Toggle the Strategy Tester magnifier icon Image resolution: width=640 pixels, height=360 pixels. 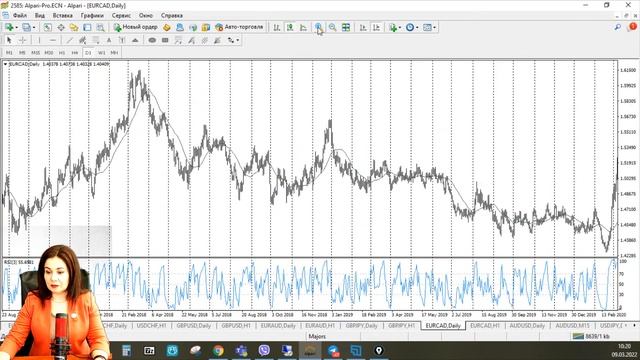tap(100, 27)
